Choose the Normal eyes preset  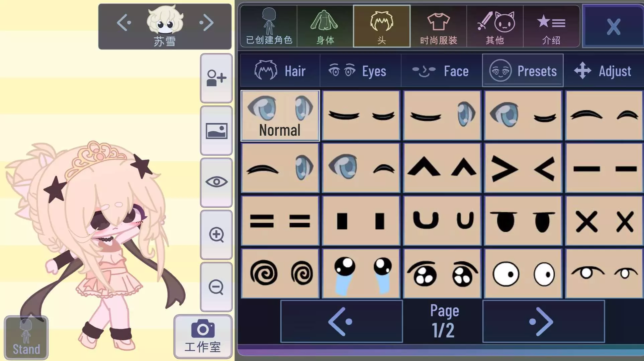280,116
